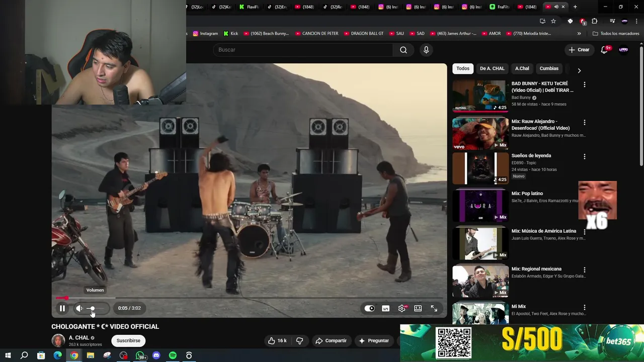Open options for Mix: Regional mexicana

click(585, 269)
